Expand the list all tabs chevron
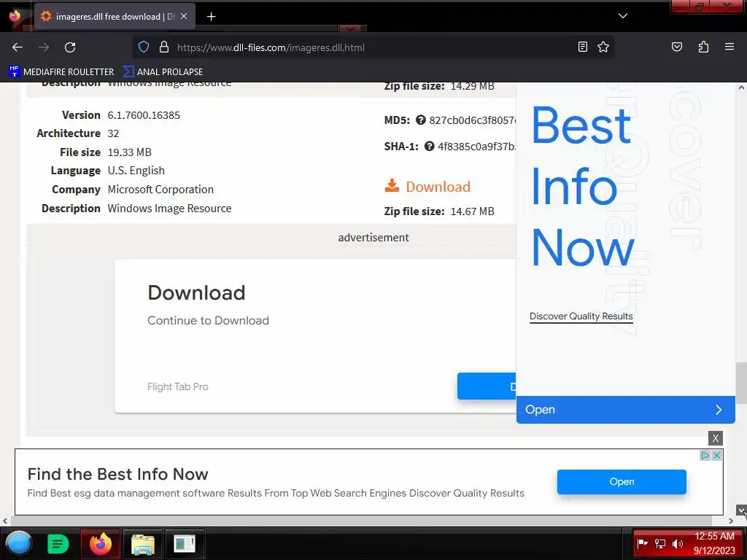Image resolution: width=747 pixels, height=560 pixels. point(622,16)
